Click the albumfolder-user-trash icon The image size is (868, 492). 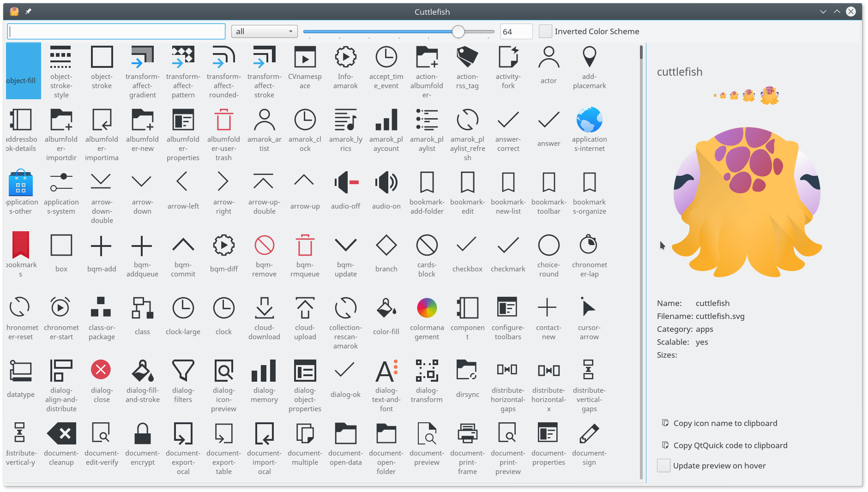click(x=223, y=120)
